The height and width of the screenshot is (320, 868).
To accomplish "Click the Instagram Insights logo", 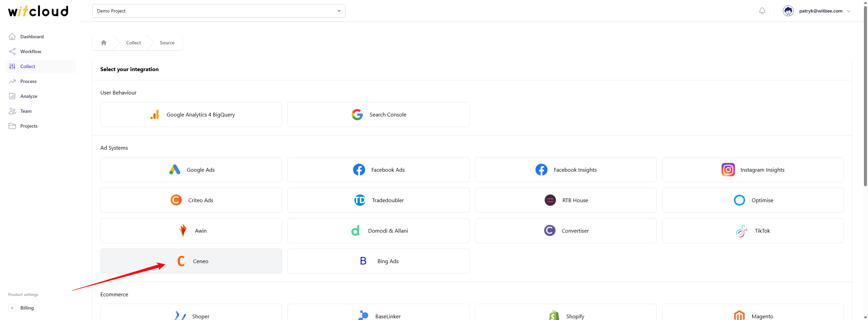I will [x=728, y=170].
